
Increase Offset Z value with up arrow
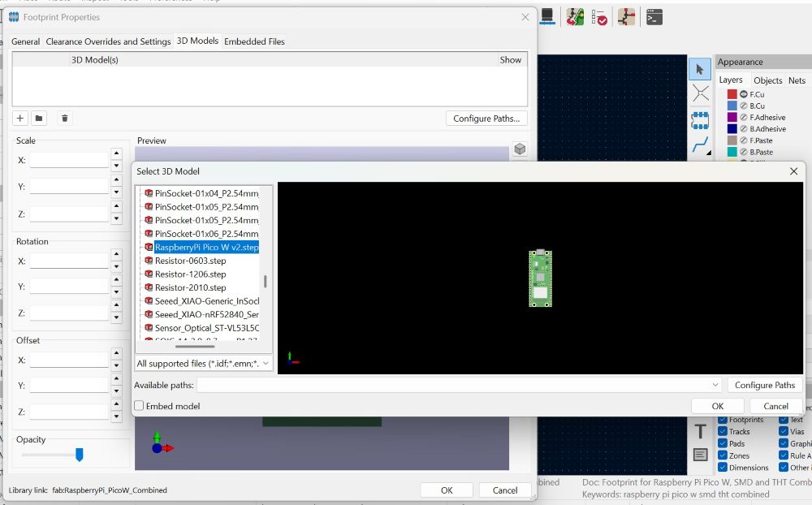click(x=116, y=404)
